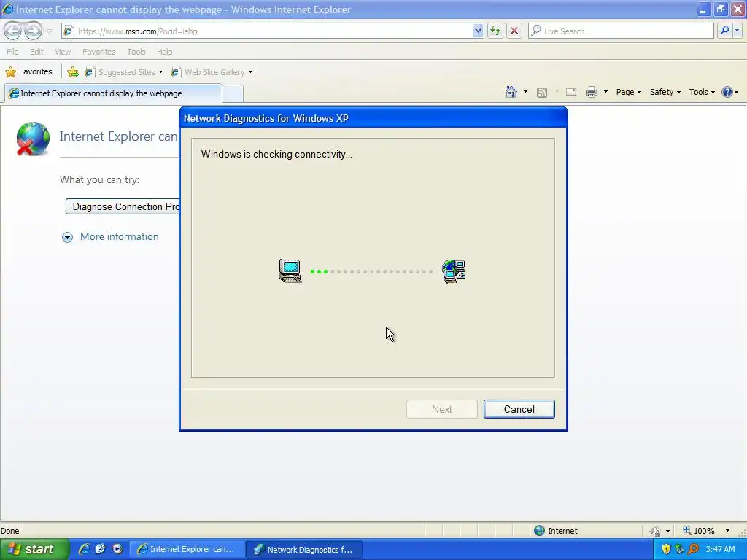Switch to Internet Explorer taskbar button
This screenshot has height=560, width=747.
[187, 550]
